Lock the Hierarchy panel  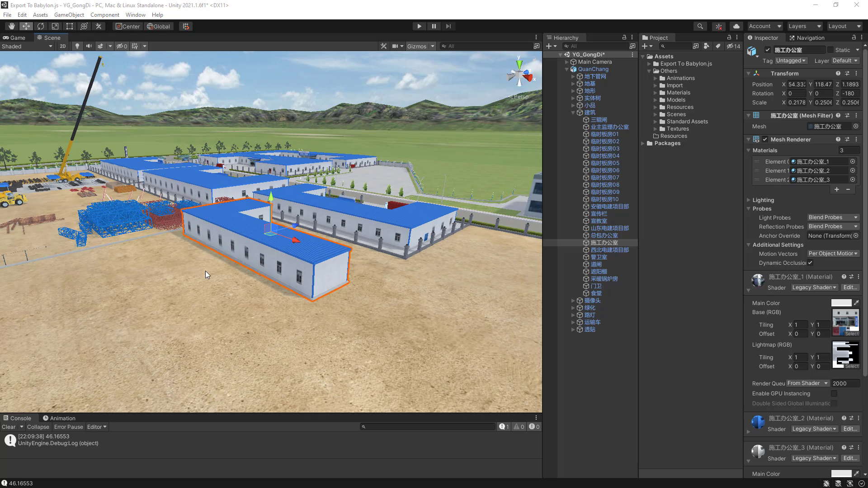click(x=624, y=38)
